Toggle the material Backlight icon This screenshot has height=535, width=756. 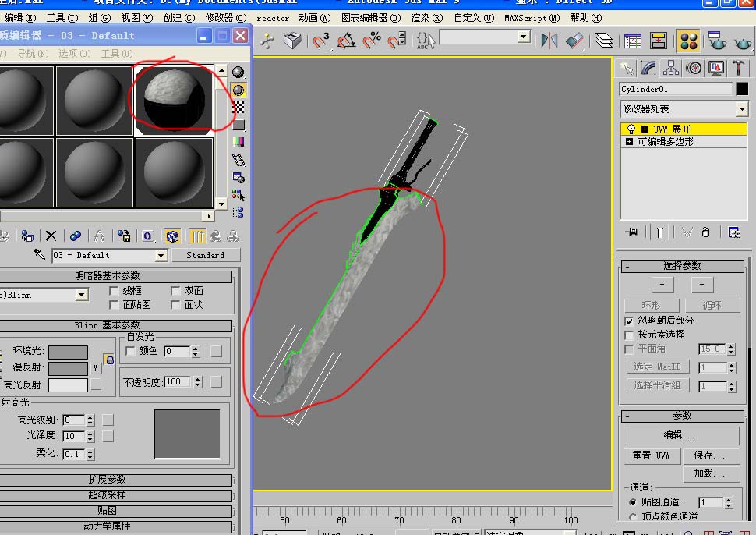[238, 90]
